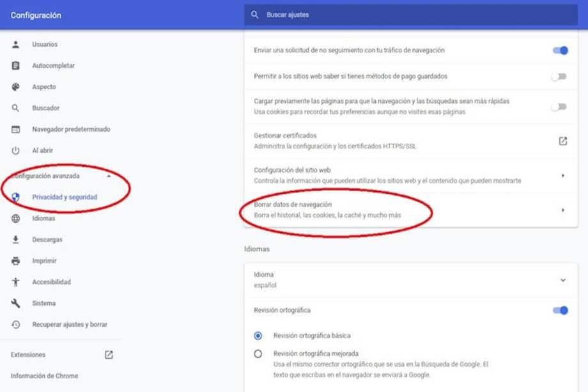Disable the no-tracking request toggle
The height and width of the screenshot is (392, 588).
point(560,51)
